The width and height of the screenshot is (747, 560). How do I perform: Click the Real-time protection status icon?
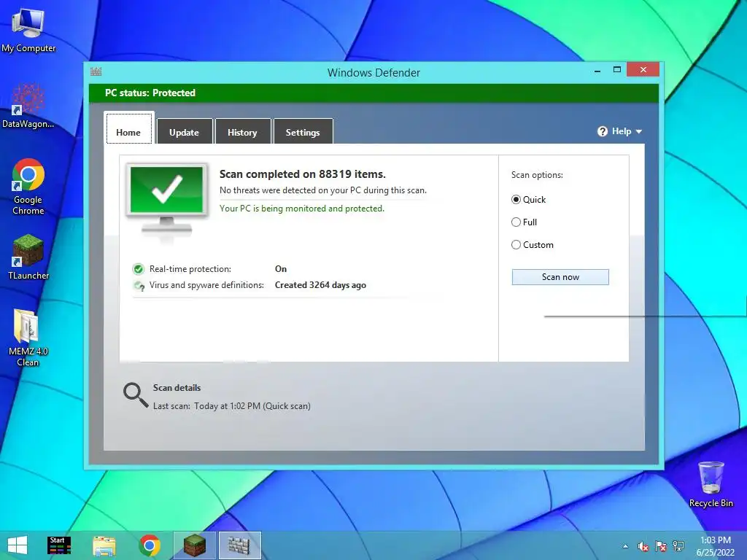[x=138, y=269]
